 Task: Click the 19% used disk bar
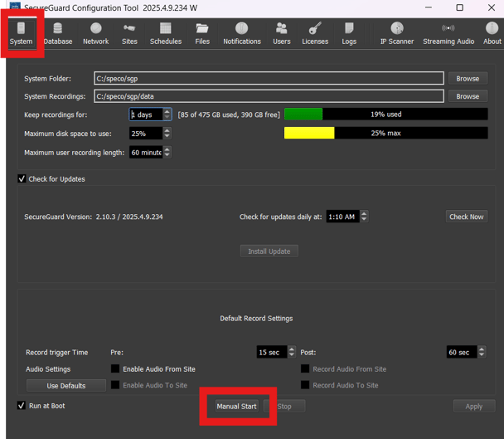click(385, 115)
